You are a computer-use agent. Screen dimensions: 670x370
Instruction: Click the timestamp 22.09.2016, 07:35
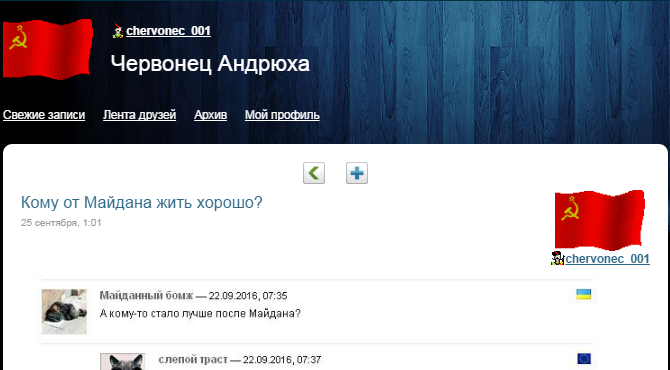(x=248, y=296)
